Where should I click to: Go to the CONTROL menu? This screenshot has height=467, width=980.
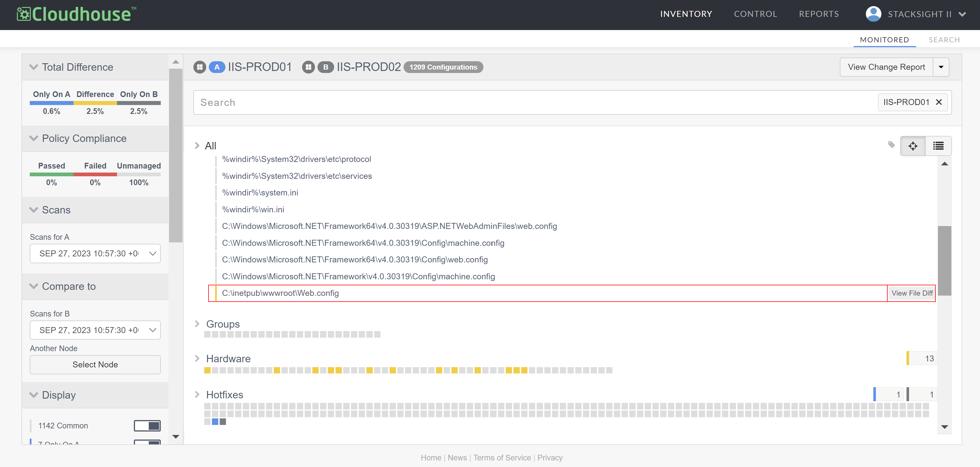tap(755, 14)
